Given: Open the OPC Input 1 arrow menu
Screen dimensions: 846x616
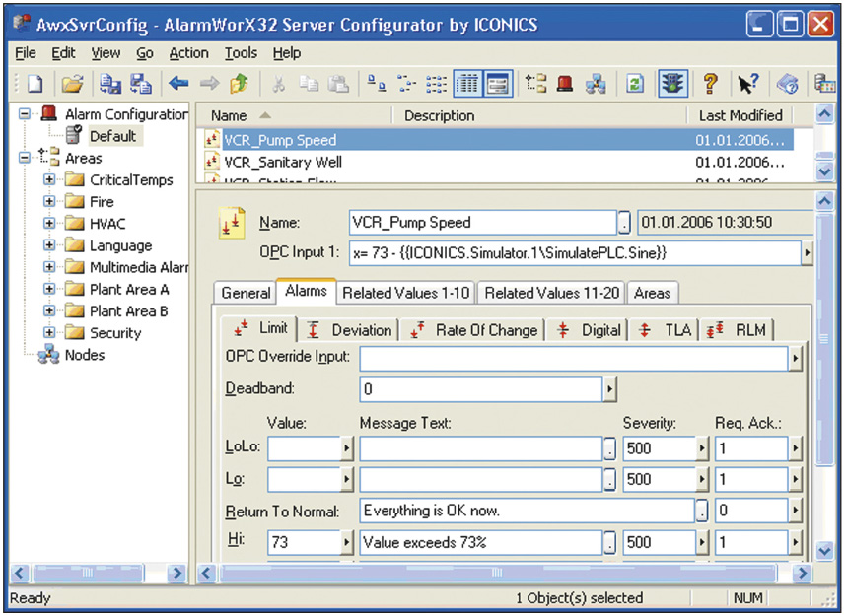Looking at the screenshot, I should click(807, 253).
